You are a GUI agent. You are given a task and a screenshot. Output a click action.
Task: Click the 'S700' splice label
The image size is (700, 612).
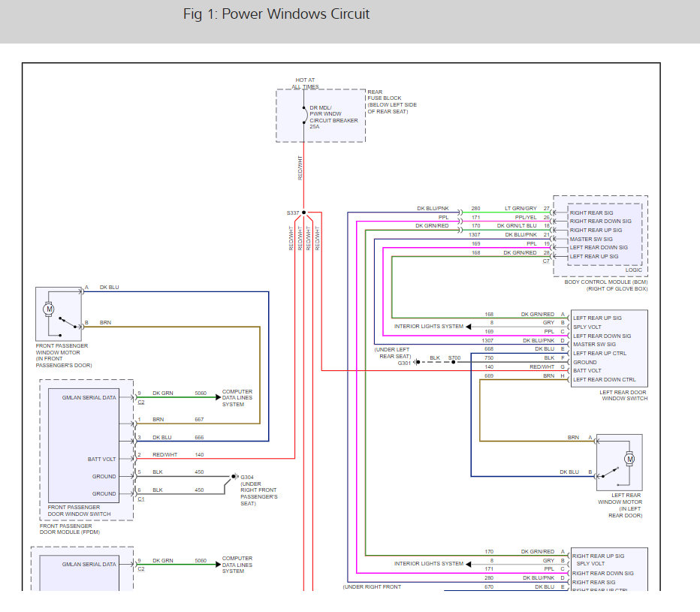454,357
